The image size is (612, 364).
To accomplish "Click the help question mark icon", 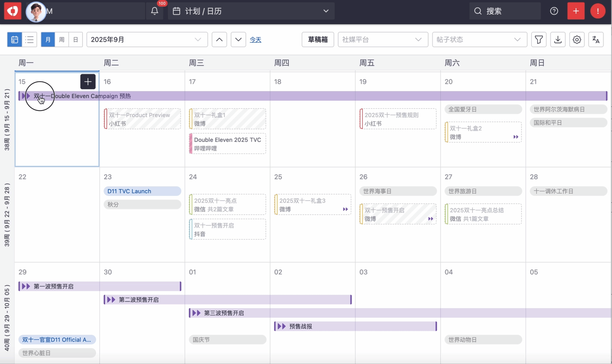I will [x=554, y=11].
